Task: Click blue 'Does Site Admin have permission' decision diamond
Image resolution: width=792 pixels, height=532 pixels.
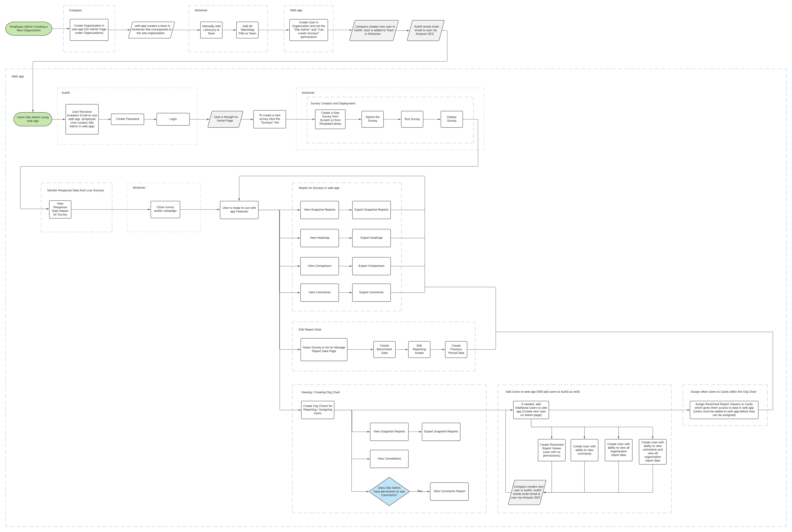Action: (389, 491)
